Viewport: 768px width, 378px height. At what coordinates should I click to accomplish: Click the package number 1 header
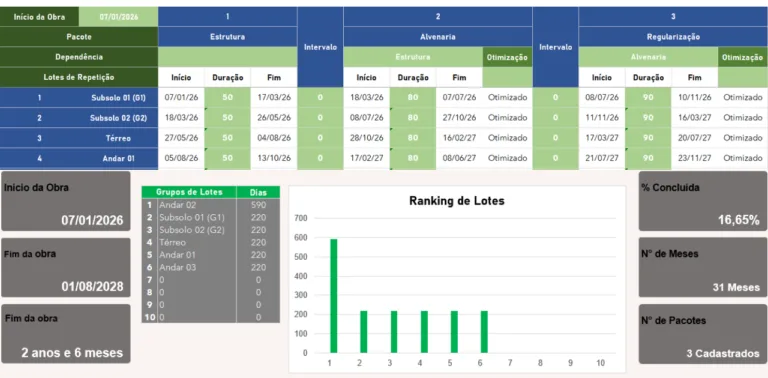pyautogui.click(x=228, y=17)
